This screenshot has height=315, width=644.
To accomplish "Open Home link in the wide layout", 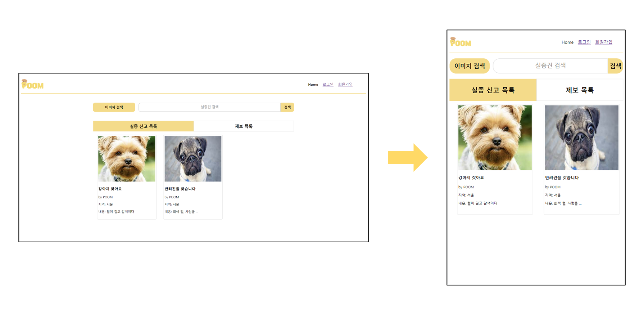I will (x=313, y=85).
